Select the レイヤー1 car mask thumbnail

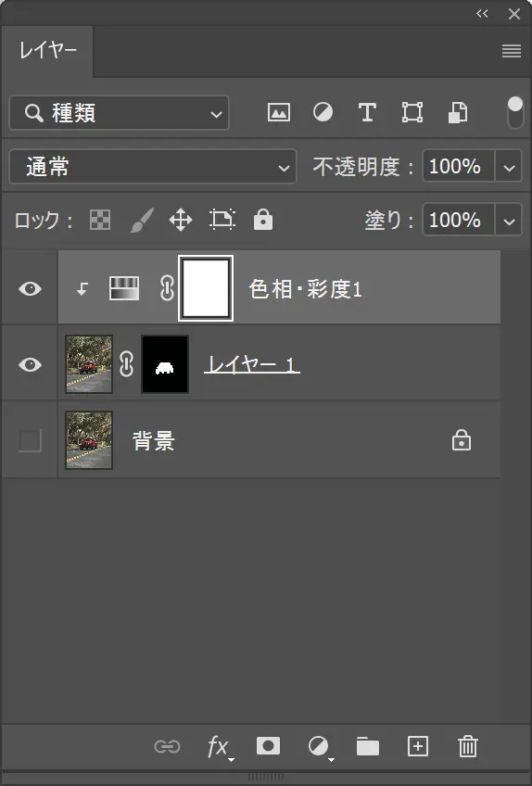(165, 364)
